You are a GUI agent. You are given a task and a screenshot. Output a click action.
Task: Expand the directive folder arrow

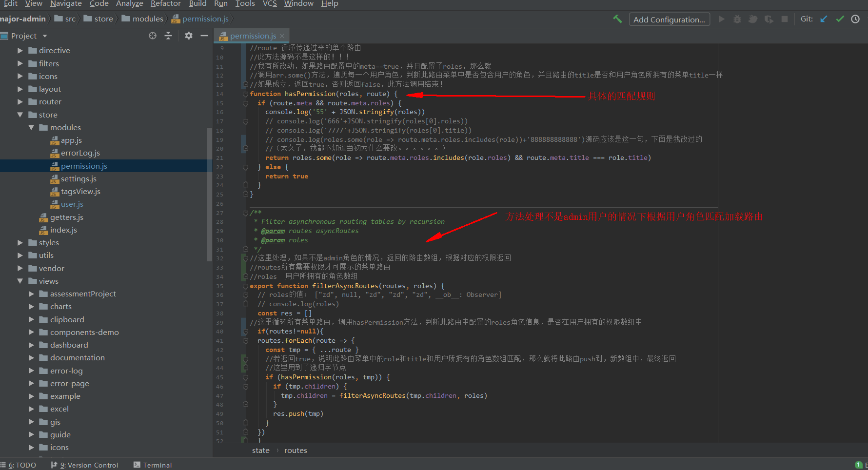point(20,50)
